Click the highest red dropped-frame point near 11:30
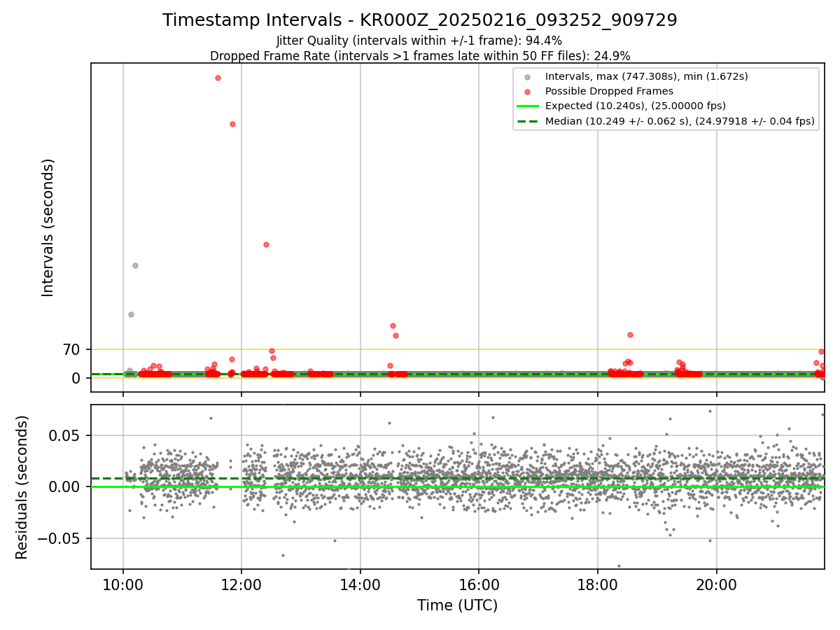This screenshot has height=630, width=840. 218,78
